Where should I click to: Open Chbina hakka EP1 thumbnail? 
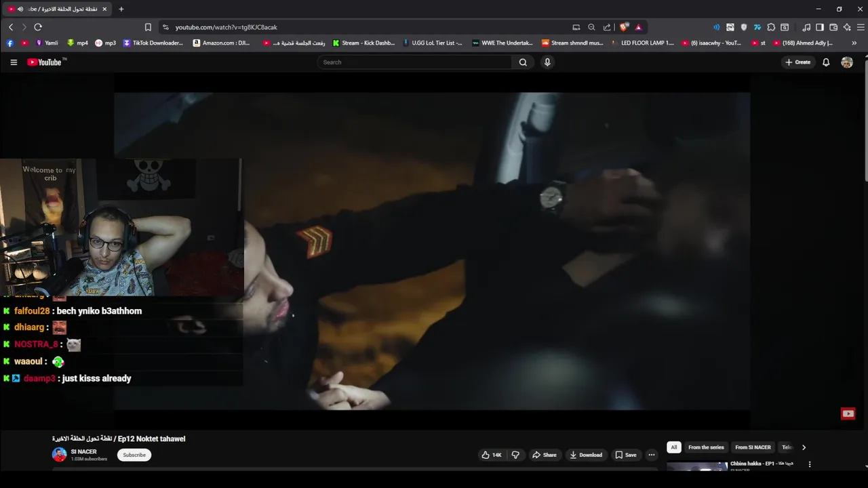click(x=697, y=466)
